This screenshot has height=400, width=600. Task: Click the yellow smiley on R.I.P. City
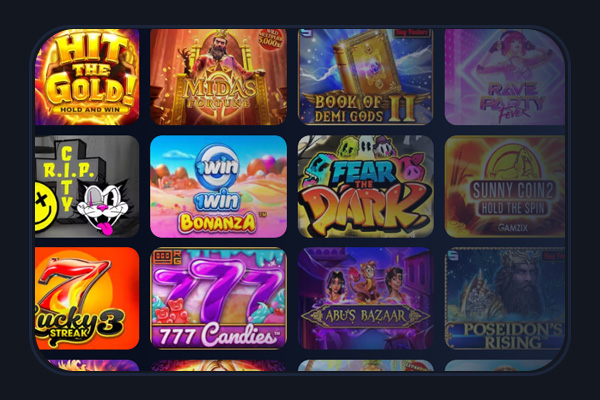tap(45, 207)
